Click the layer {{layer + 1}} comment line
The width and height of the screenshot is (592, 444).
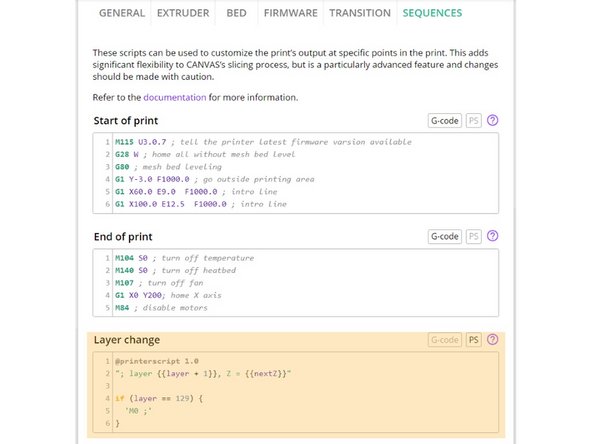pyautogui.click(x=203, y=374)
